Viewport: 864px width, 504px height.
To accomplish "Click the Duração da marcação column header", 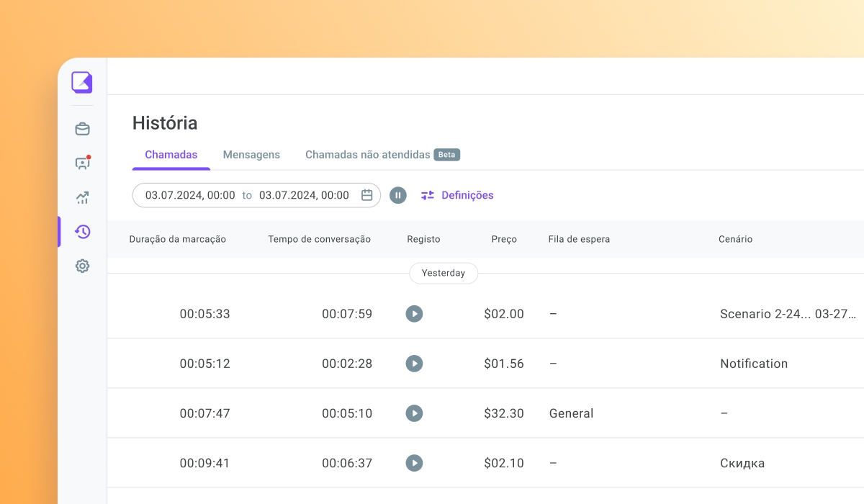I will pyautogui.click(x=178, y=239).
